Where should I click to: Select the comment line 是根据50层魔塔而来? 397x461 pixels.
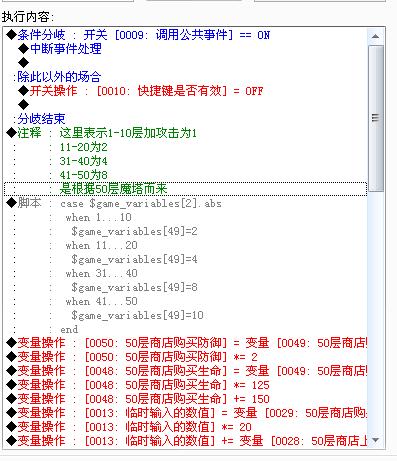point(186,189)
